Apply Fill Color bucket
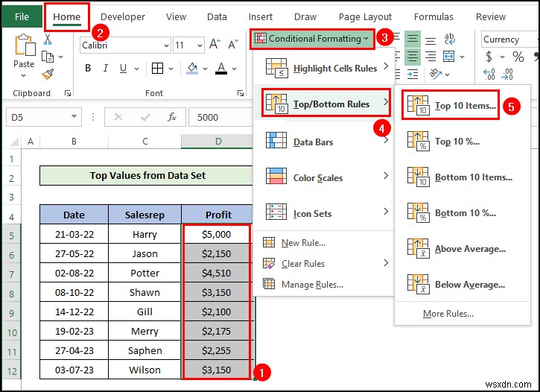Viewport: 540px width, 392px height. (x=192, y=69)
